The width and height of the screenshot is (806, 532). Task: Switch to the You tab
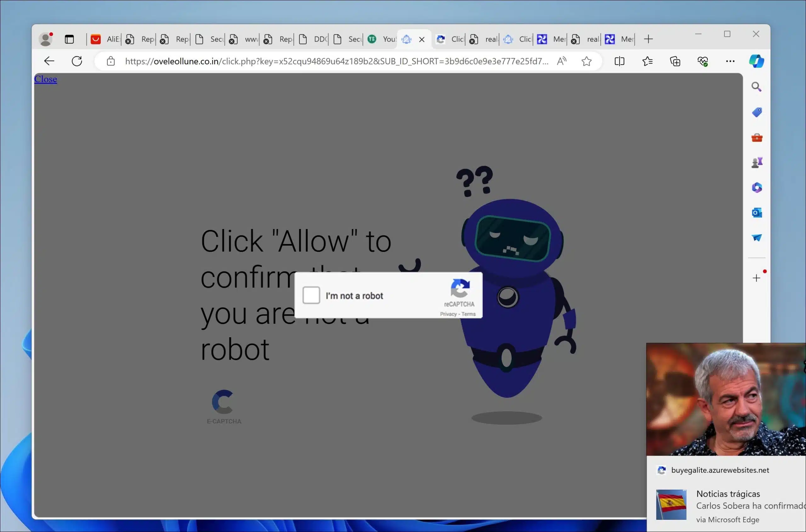tap(381, 39)
